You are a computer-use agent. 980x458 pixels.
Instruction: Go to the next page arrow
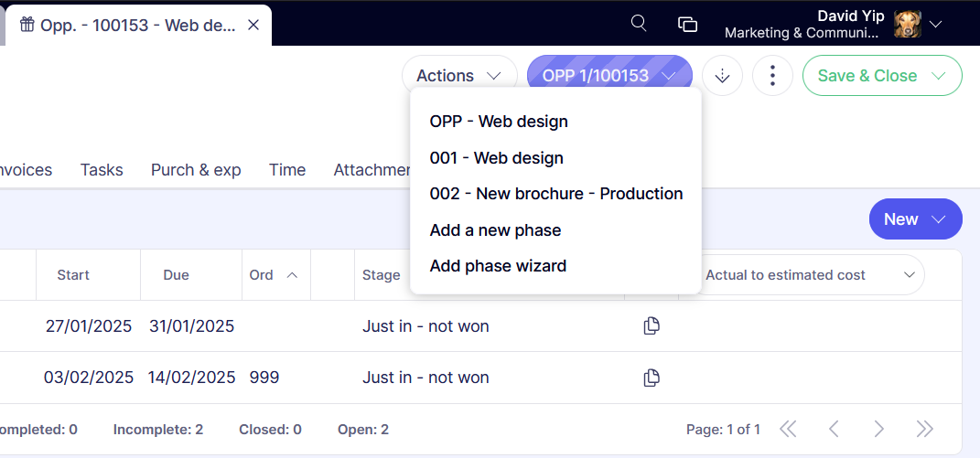point(878,429)
